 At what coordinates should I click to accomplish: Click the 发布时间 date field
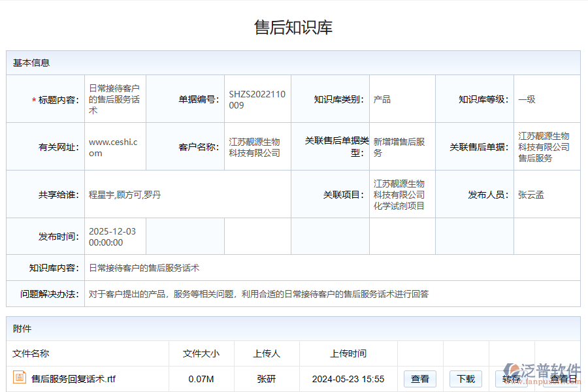click(x=114, y=236)
